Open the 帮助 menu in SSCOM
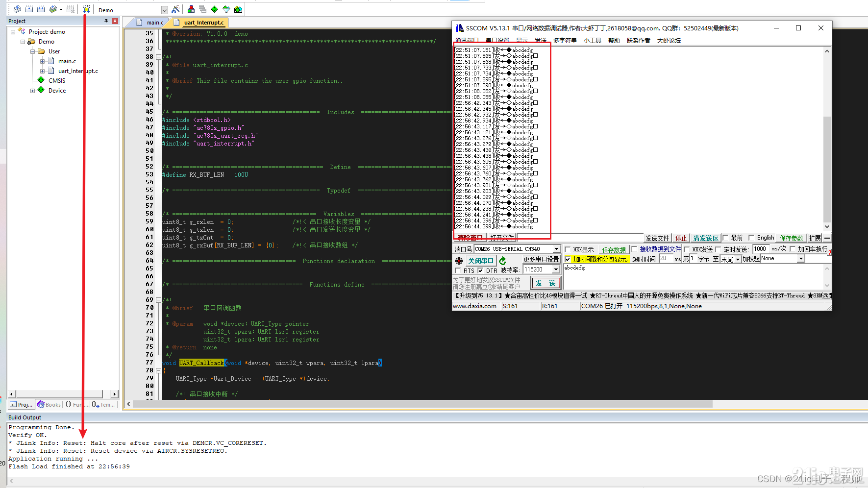 614,41
